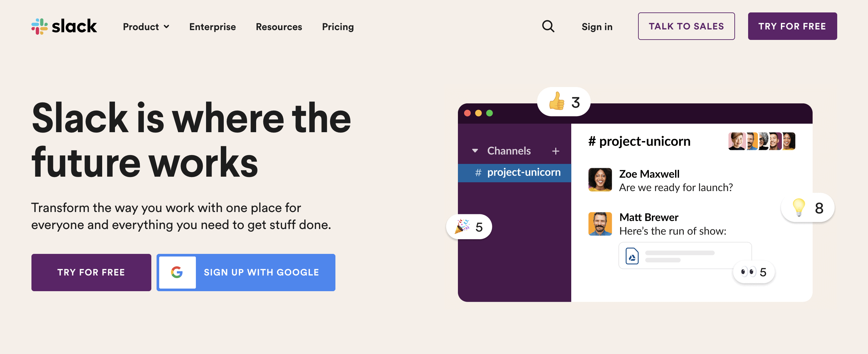Click the party popper reaction bubble
The image size is (868, 354).
click(469, 227)
